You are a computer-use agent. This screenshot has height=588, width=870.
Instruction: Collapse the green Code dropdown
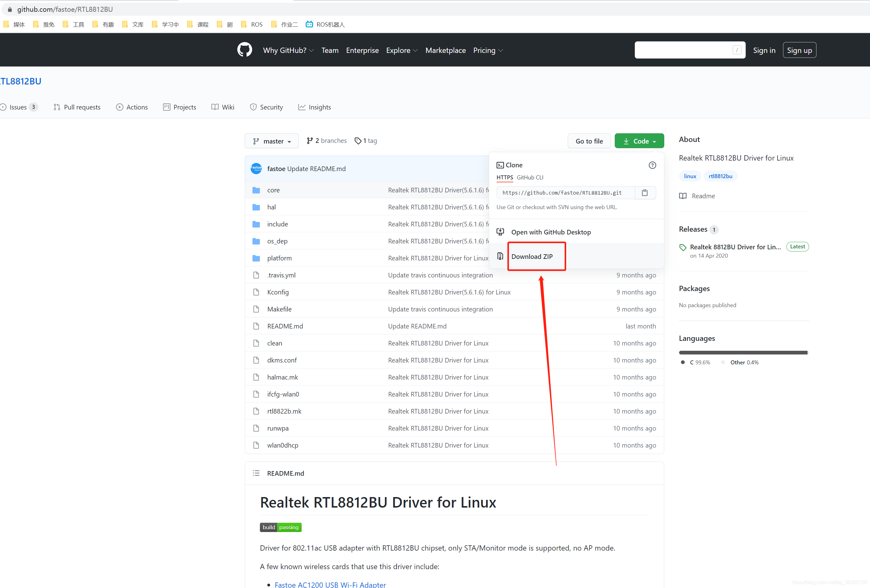(639, 141)
